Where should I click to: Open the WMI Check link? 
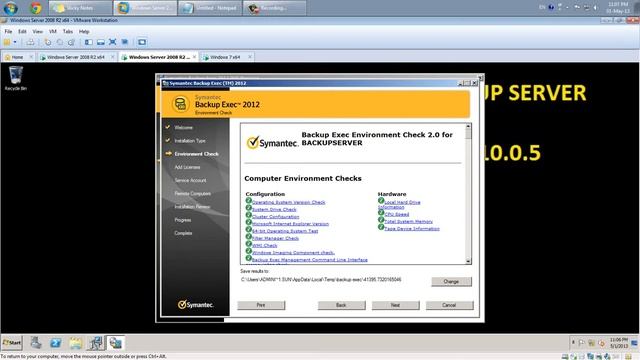(264, 245)
